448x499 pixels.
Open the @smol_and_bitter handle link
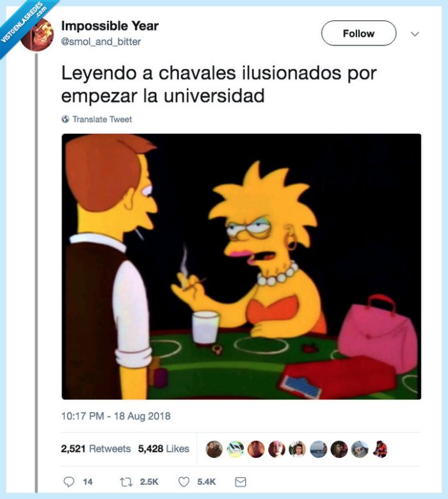point(101,42)
